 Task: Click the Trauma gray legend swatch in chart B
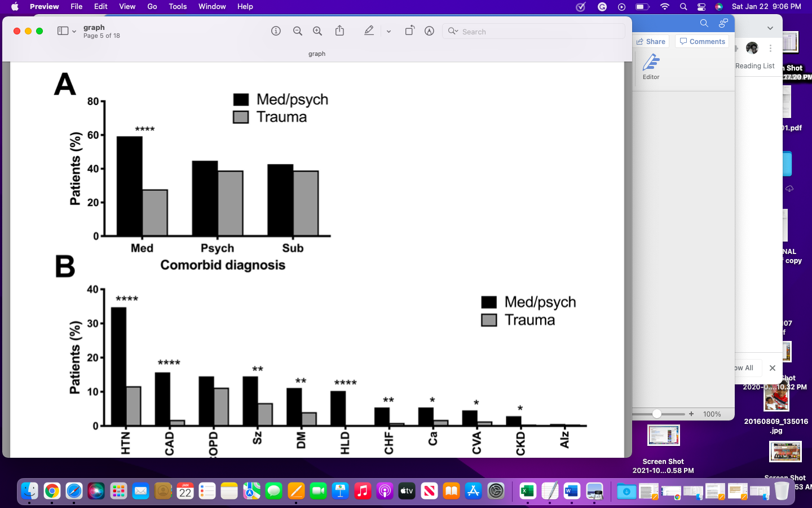pyautogui.click(x=489, y=320)
